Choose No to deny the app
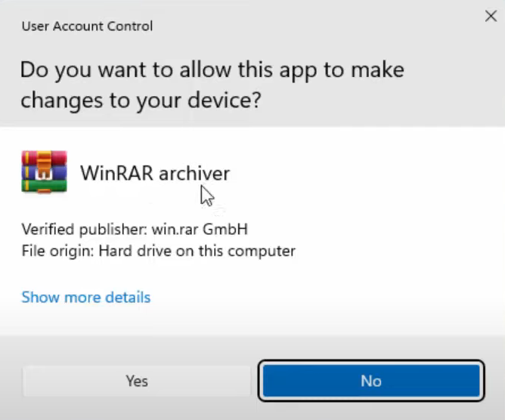Viewport: 505px width, 420px height. (370, 381)
